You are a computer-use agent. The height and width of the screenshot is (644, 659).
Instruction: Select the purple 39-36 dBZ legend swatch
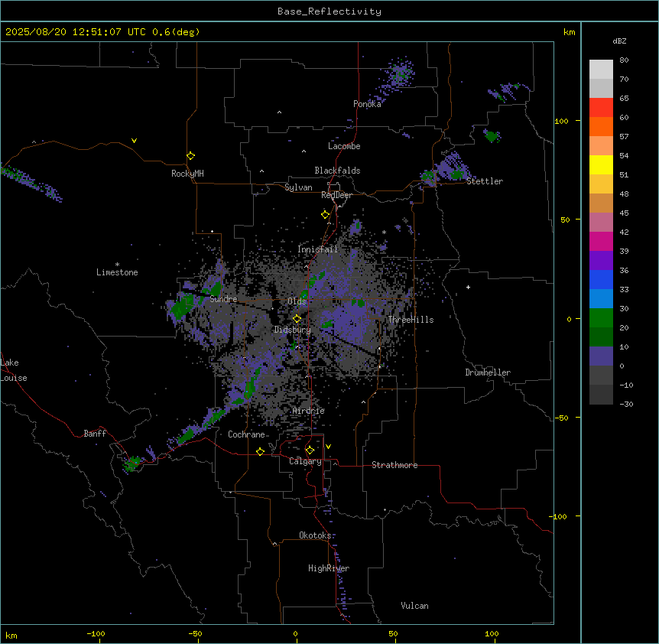tap(601, 261)
